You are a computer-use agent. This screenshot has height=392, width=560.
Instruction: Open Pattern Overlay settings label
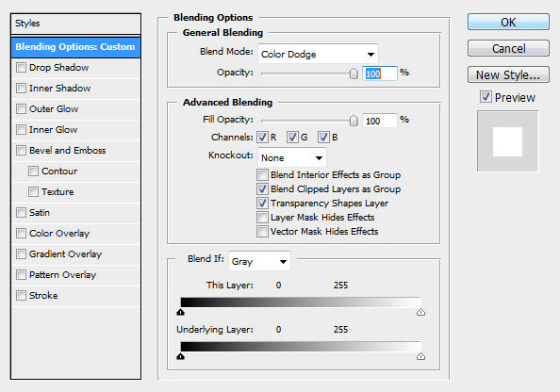point(62,274)
